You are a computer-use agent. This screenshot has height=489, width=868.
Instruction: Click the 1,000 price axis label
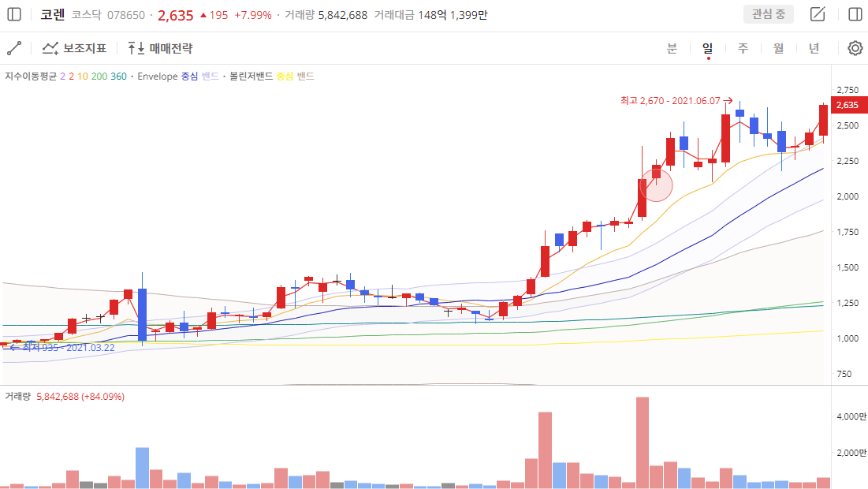(x=848, y=338)
